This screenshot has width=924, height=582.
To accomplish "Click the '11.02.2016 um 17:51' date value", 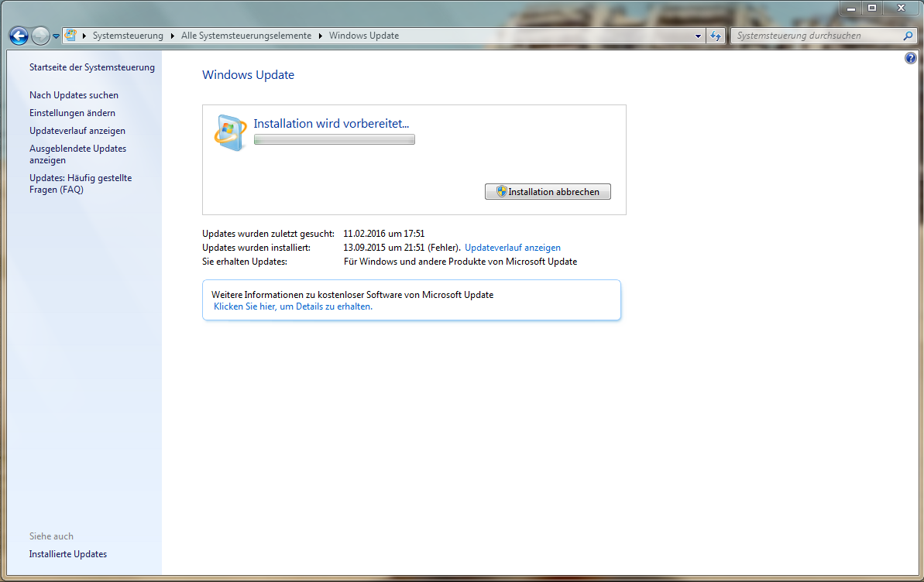I will click(x=383, y=233).
